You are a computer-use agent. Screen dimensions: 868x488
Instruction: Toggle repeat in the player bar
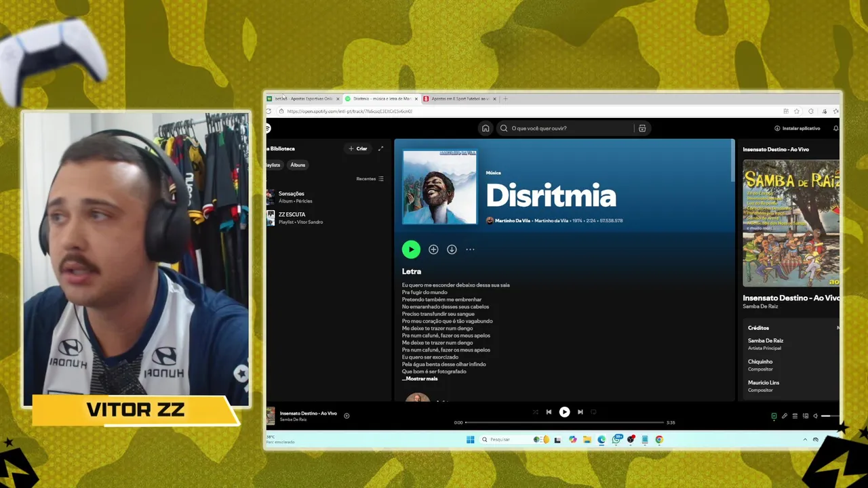pos(593,412)
